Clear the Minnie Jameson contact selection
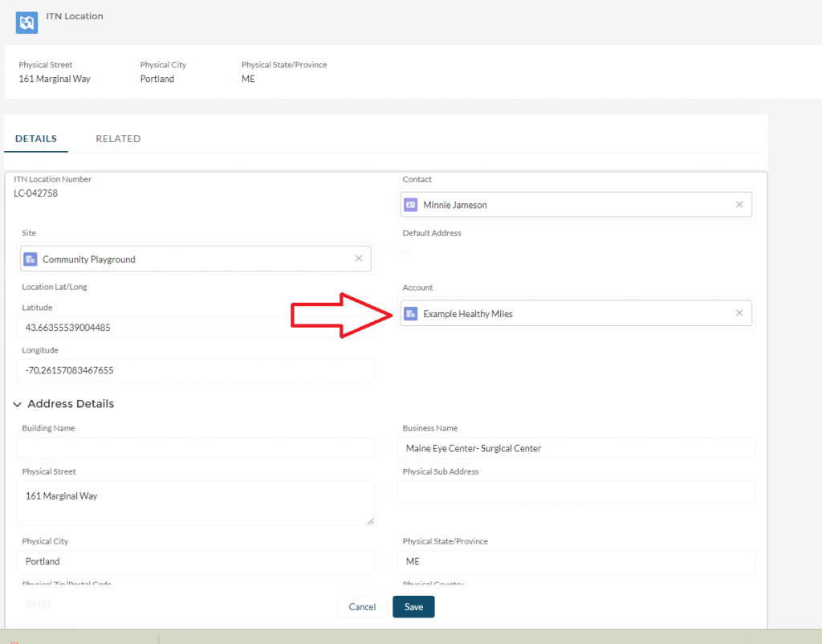The width and height of the screenshot is (822, 644). 739,205
